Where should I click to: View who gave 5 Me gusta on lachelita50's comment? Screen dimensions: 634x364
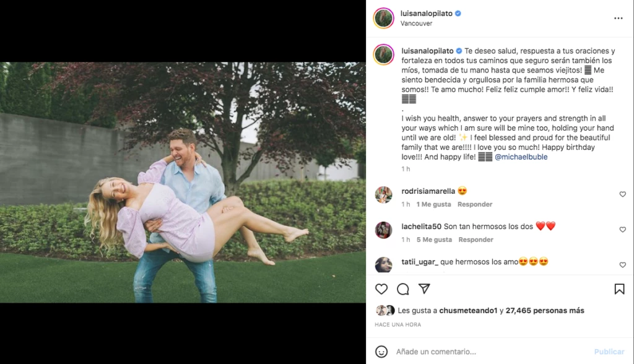click(x=434, y=240)
